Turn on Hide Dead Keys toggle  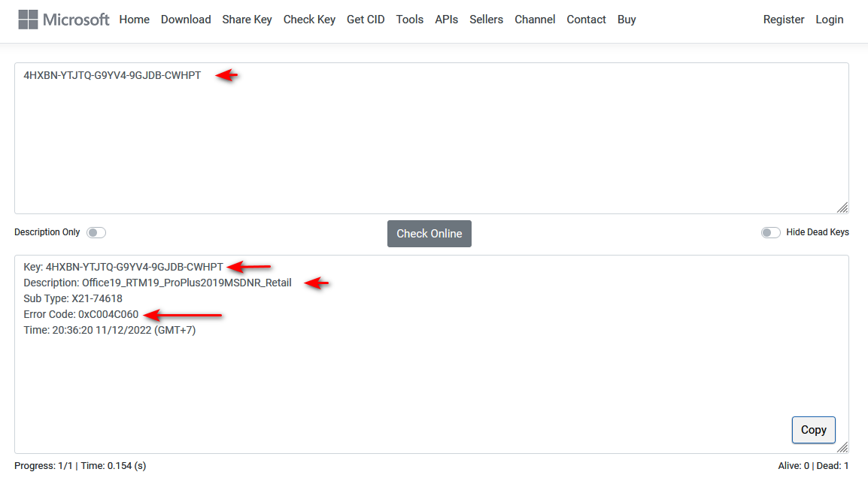pyautogui.click(x=770, y=232)
